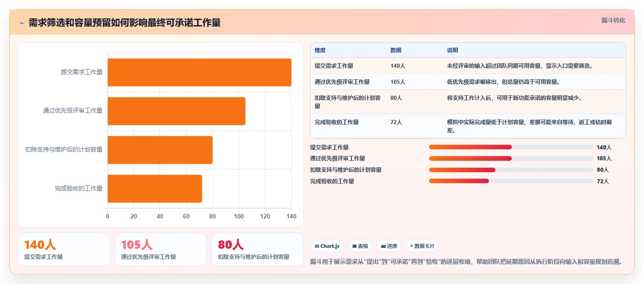Click the 72人 cell in the table

(x=396, y=122)
